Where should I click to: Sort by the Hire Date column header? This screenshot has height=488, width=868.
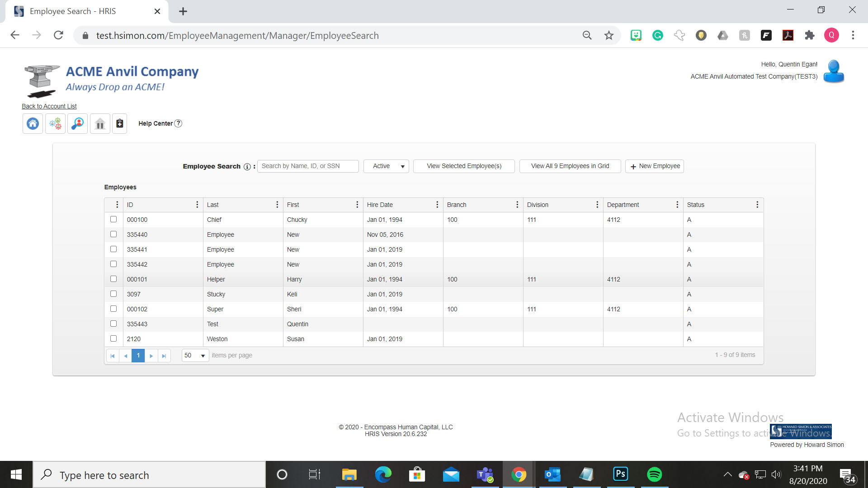[x=380, y=205]
